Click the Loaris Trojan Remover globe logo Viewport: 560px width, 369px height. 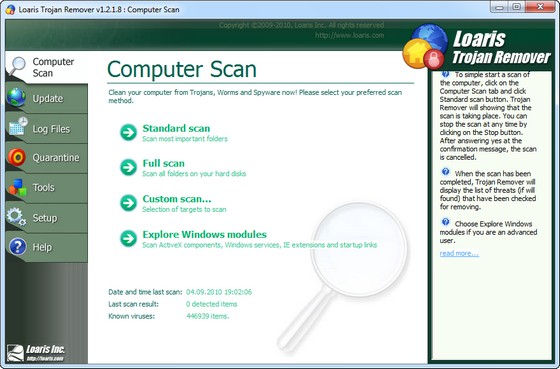tap(425, 47)
